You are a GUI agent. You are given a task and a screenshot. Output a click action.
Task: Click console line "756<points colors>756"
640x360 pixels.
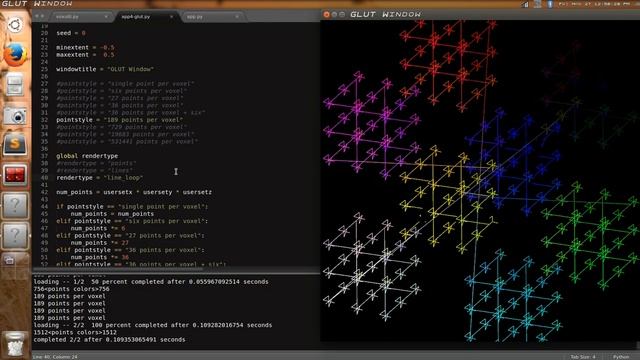pos(71,289)
